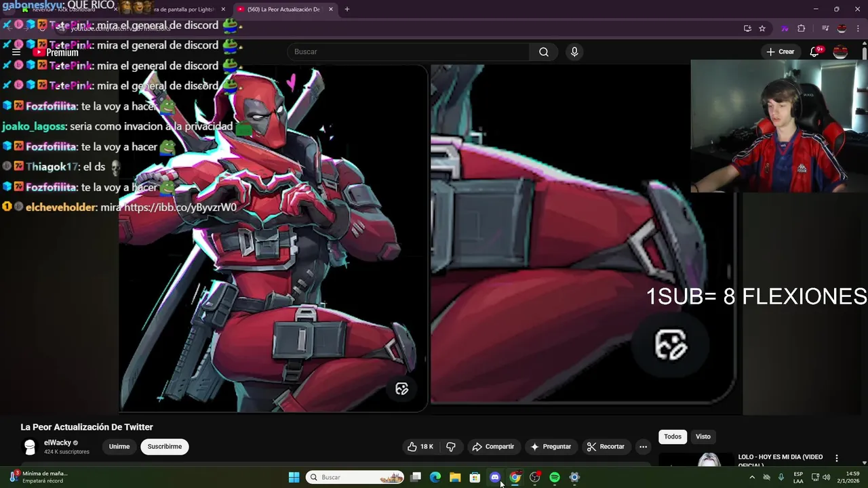Open the more actions ellipsis under video
Screen dimensions: 868x488
(x=643, y=447)
